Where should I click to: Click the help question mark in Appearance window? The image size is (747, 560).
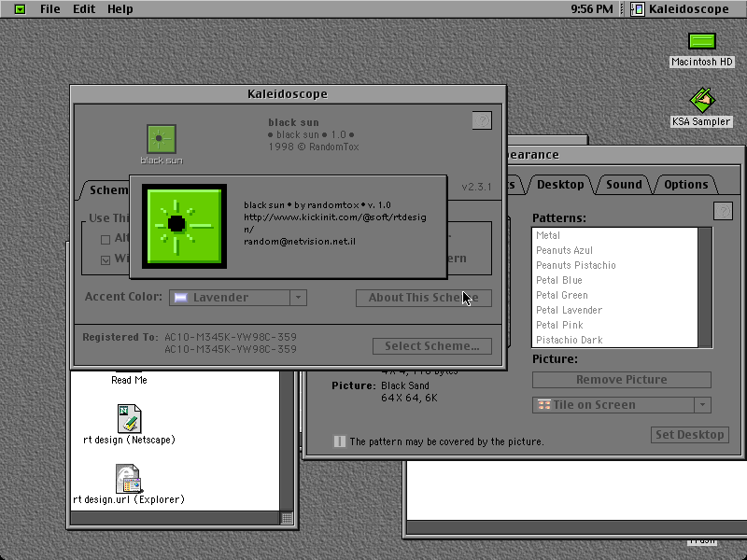[723, 211]
